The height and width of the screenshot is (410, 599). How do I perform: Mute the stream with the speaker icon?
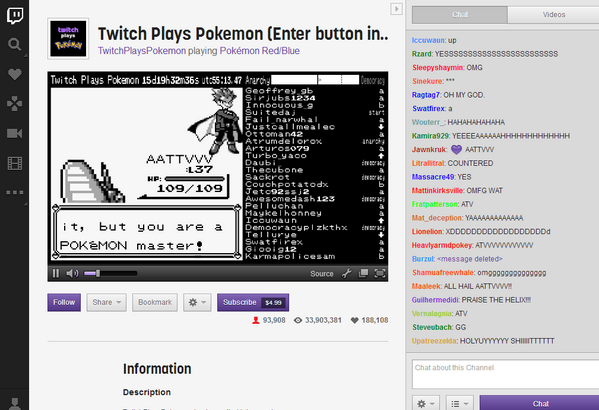[72, 273]
